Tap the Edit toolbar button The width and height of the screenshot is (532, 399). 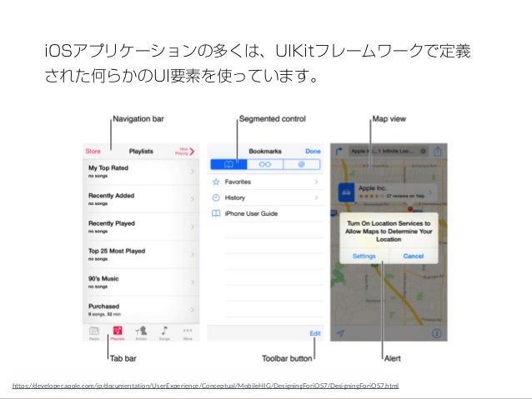tap(315, 333)
